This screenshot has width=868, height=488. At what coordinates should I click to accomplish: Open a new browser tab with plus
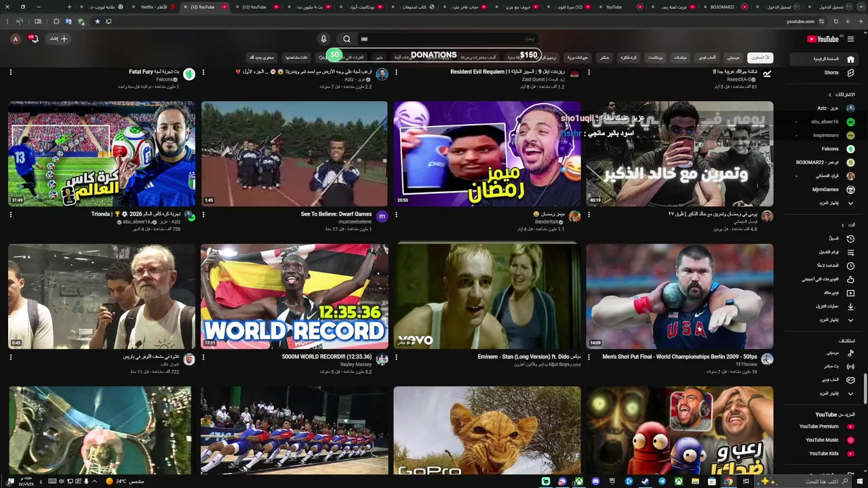[x=69, y=7]
